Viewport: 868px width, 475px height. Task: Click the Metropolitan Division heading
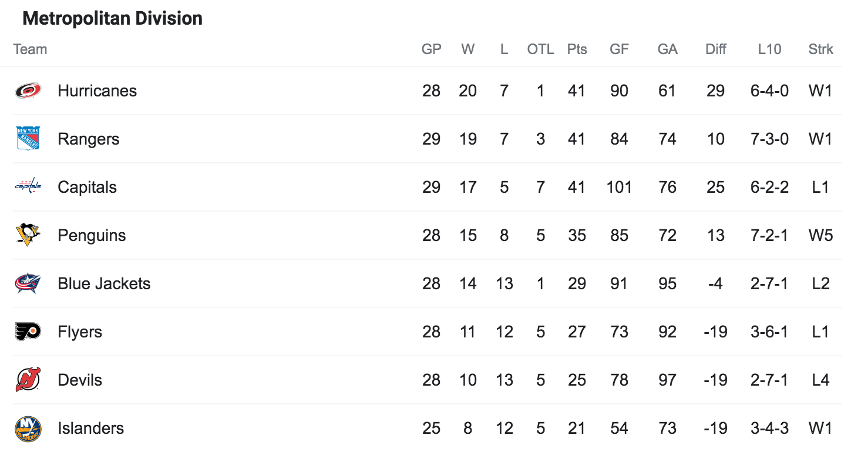pos(112,18)
